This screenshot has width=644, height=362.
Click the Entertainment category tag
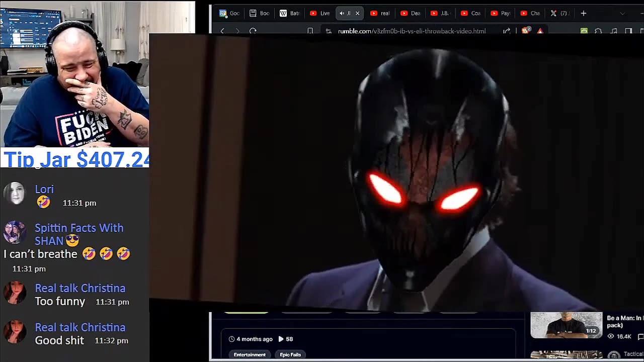pos(250,354)
